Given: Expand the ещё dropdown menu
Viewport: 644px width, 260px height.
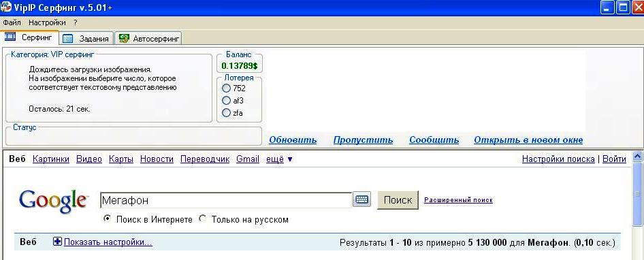Looking at the screenshot, I should pos(279,159).
